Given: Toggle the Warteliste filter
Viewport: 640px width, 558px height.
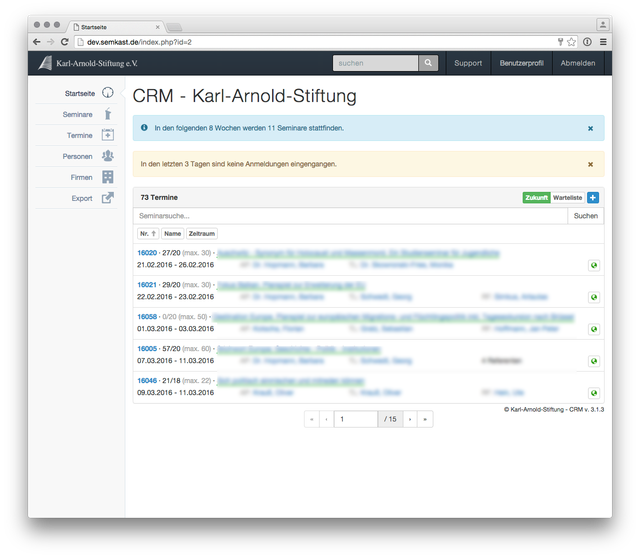Looking at the screenshot, I should [568, 198].
